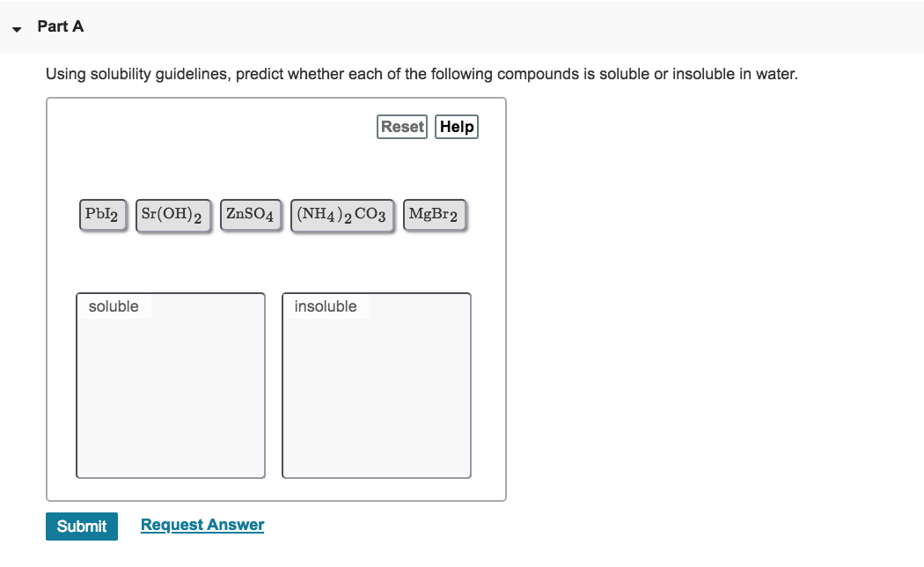The height and width of the screenshot is (567, 924).
Task: Select the (NH4)2CO3 compound tile
Action: coord(341,215)
